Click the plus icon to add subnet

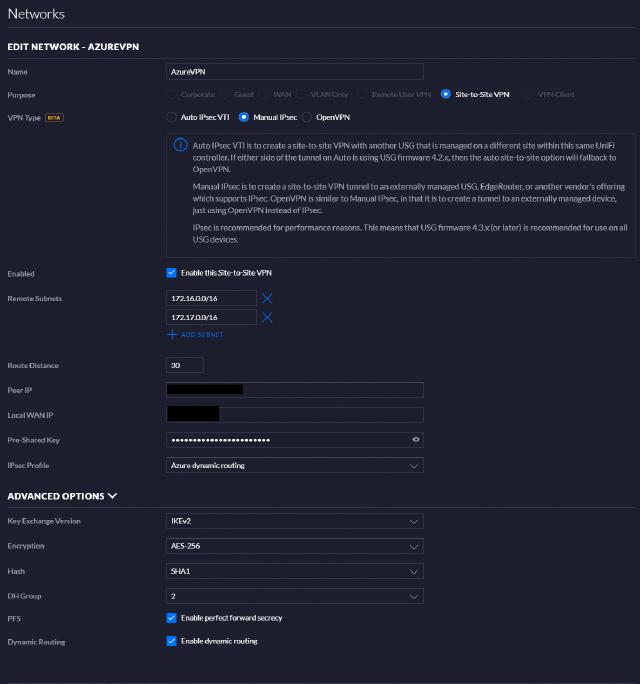172,334
